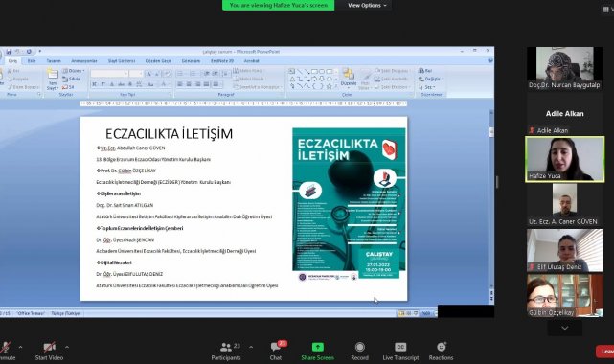
Task: Switch to the Görünüm ribbon tab
Action: (x=191, y=61)
